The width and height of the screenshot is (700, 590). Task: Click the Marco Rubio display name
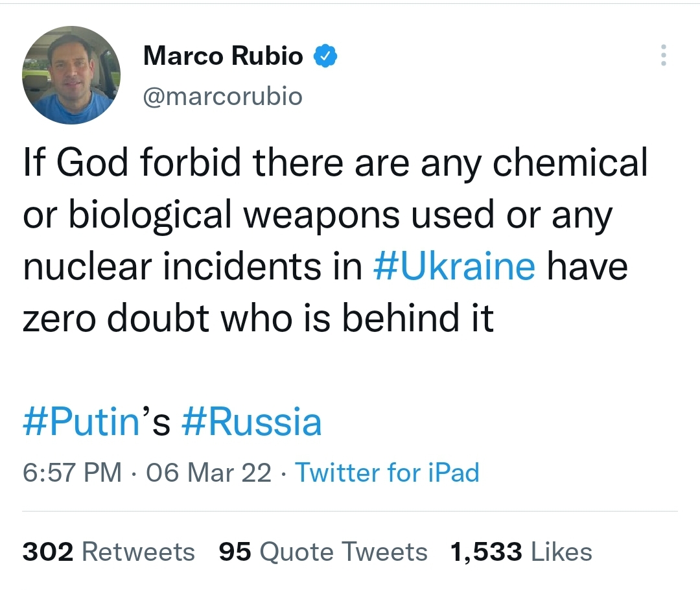click(223, 56)
